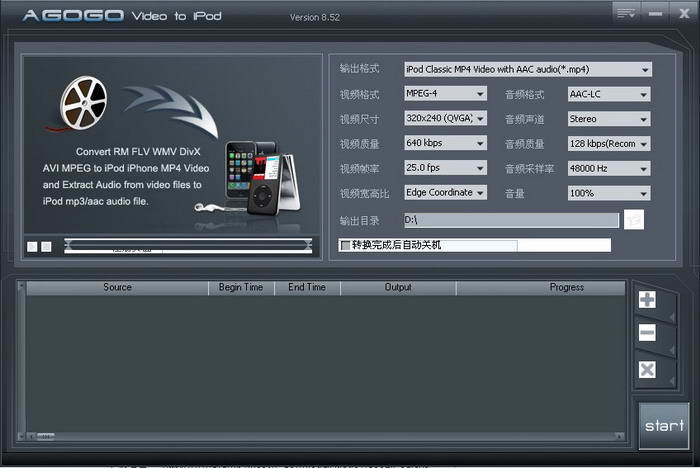This screenshot has height=468, width=700.
Task: Enable auto shutdown after conversion checkbox
Action: point(345,245)
